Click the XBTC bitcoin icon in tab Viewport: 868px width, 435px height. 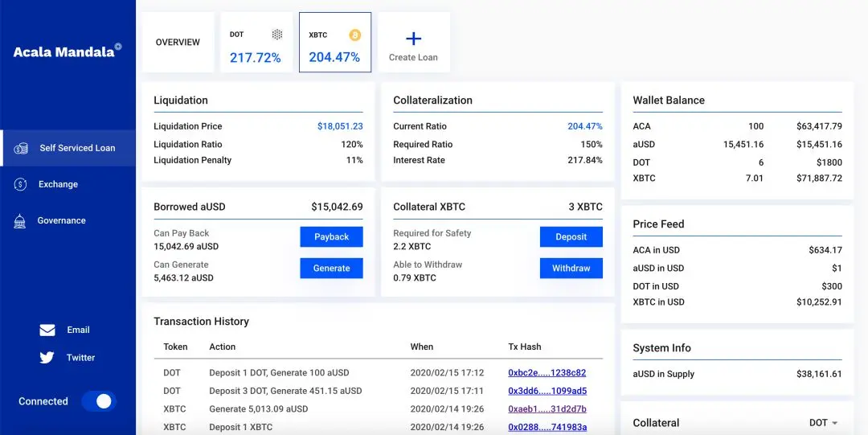point(355,35)
